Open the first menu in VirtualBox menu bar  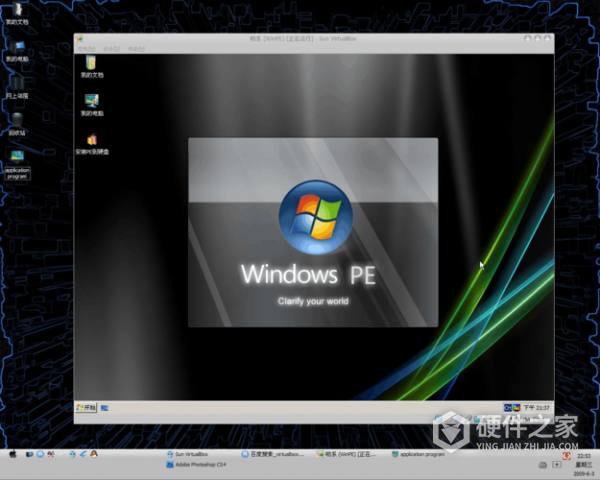(86, 48)
